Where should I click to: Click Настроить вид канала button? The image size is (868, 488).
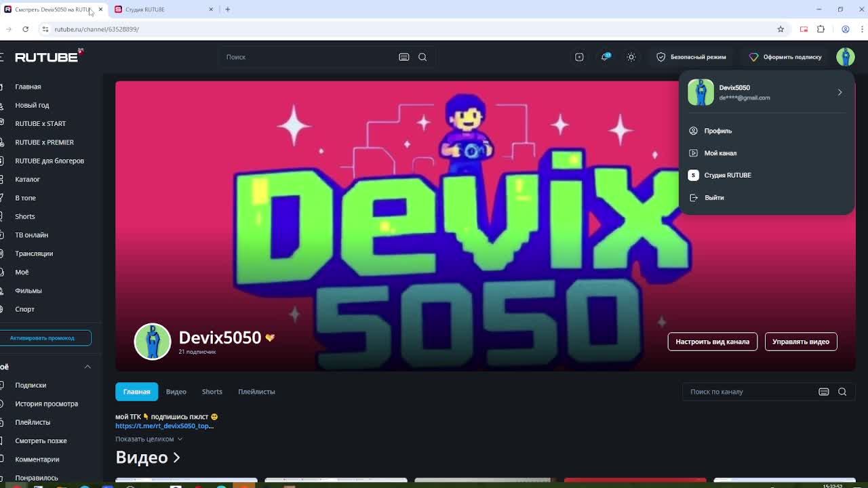pos(712,342)
